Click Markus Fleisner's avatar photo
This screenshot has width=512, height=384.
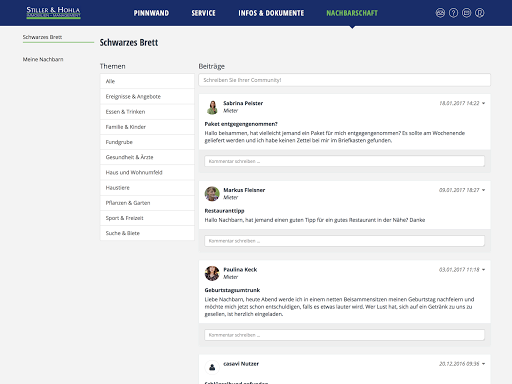point(212,194)
